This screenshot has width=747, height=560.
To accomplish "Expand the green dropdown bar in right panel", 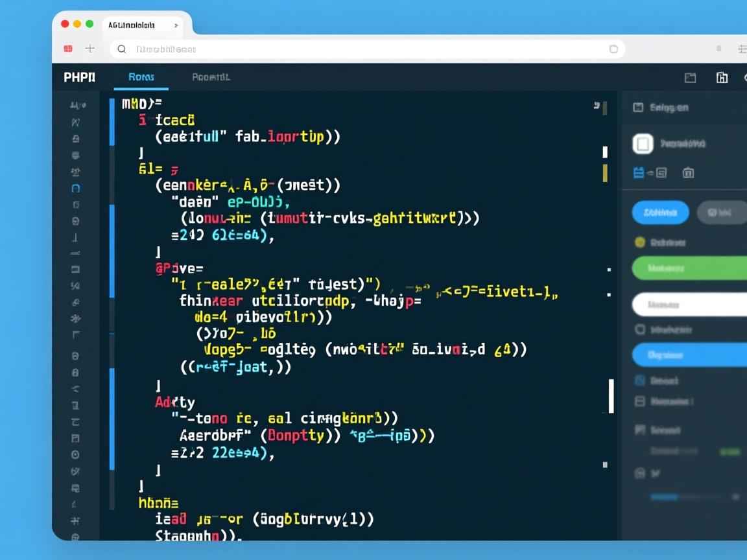I will tap(689, 268).
